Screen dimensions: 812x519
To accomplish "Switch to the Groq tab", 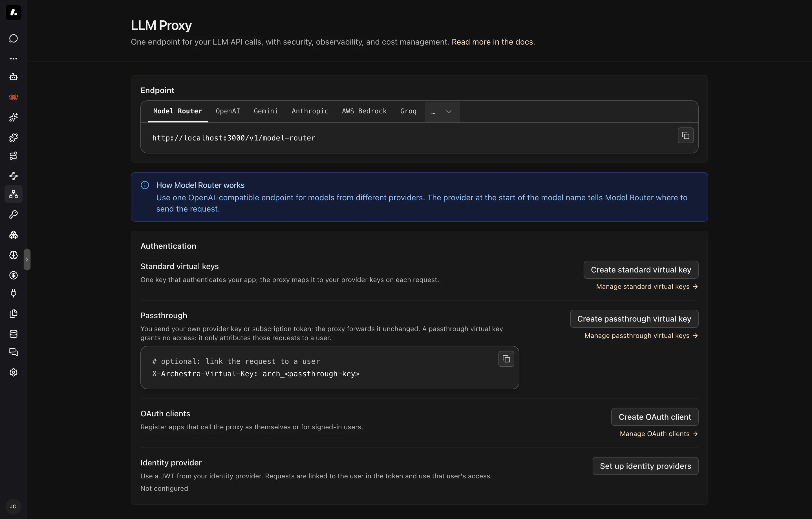I will [408, 111].
